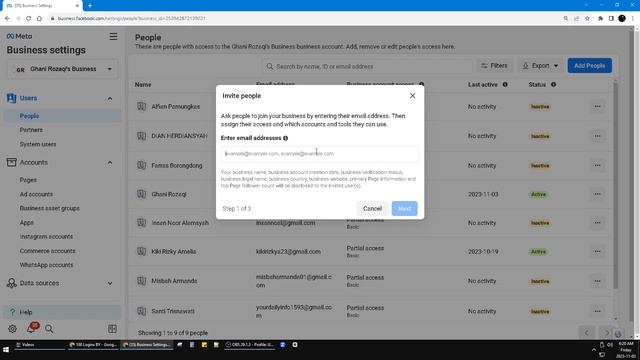Image resolution: width=640 pixels, height=360 pixels.
Task: Open the Filters button
Action: pyautogui.click(x=494, y=66)
